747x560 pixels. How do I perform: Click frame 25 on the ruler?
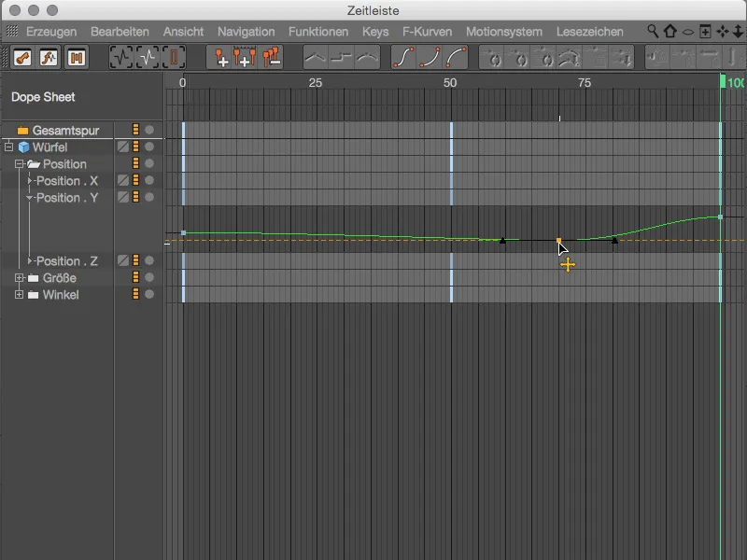(x=316, y=83)
